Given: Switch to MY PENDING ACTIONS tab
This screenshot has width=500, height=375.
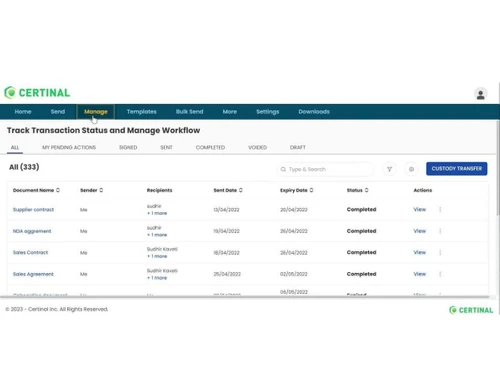Looking at the screenshot, I should 69,147.
